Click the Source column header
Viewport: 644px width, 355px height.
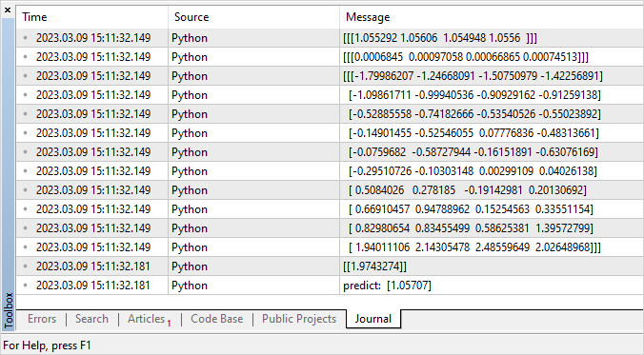253,17
